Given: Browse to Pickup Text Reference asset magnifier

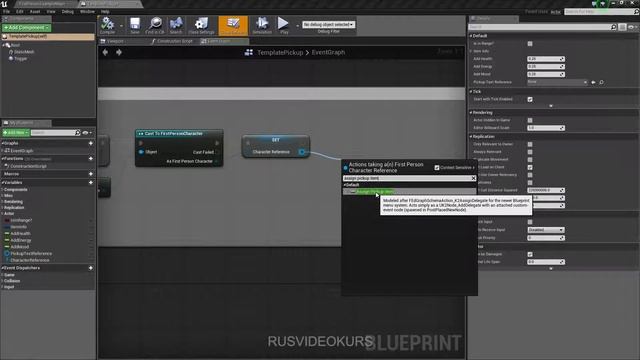Looking at the screenshot, I should (601, 82).
